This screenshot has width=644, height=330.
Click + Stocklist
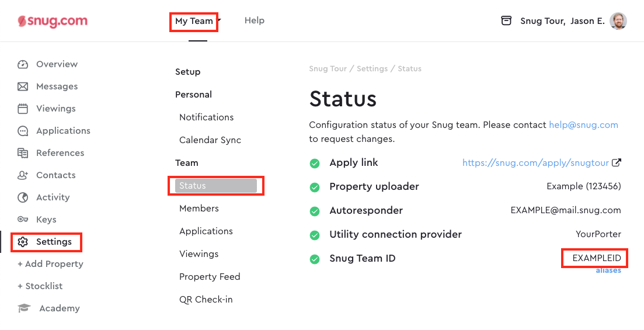pyautogui.click(x=40, y=286)
